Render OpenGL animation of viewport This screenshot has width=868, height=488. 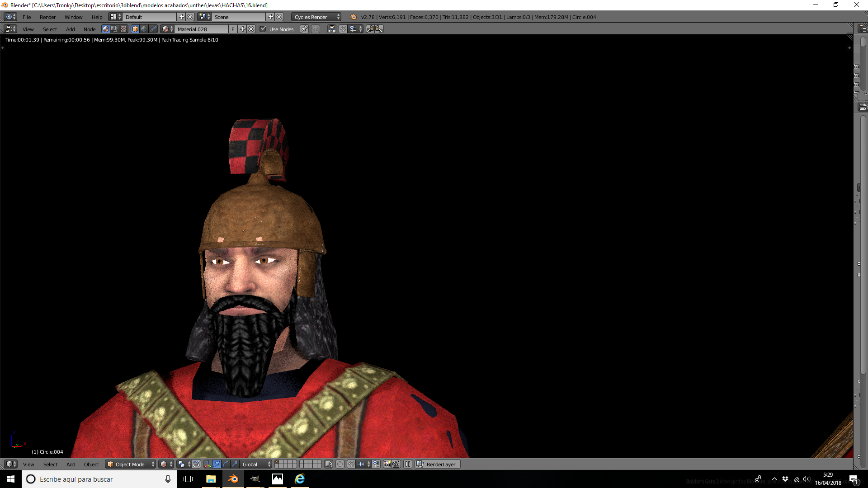(x=396, y=464)
